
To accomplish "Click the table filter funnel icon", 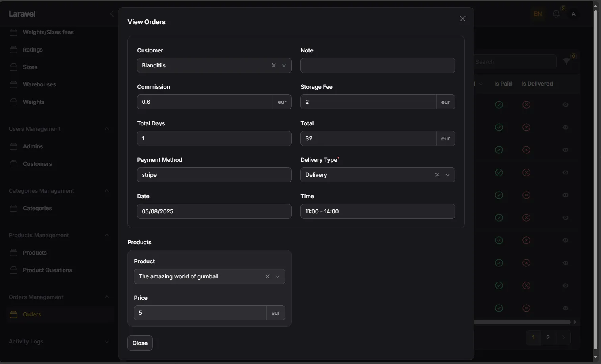I will (566, 62).
